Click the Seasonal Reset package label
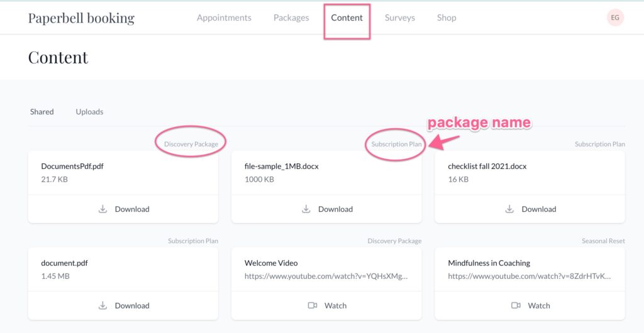The width and height of the screenshot is (644, 333). pos(603,241)
